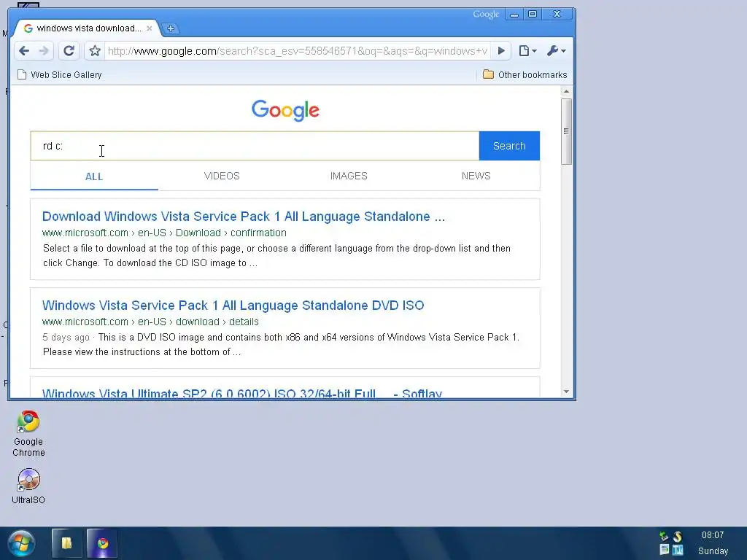Go back using the browser back arrow
Viewport: 747px width, 560px height.
tap(24, 51)
